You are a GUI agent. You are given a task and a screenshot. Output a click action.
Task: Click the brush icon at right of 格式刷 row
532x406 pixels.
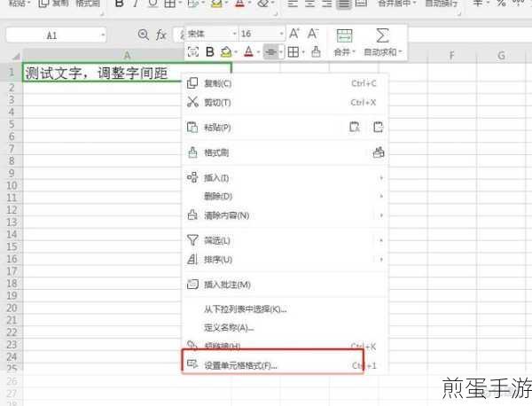[379, 152]
